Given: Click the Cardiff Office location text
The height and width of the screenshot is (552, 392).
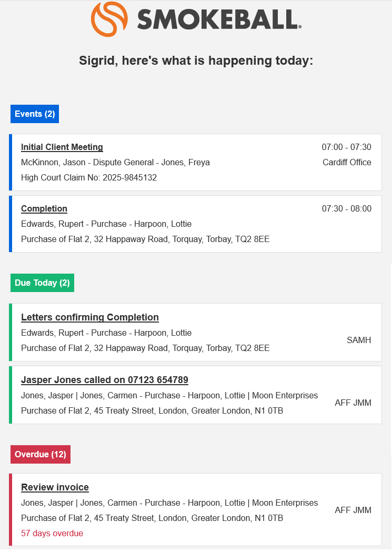Looking at the screenshot, I should (x=347, y=162).
